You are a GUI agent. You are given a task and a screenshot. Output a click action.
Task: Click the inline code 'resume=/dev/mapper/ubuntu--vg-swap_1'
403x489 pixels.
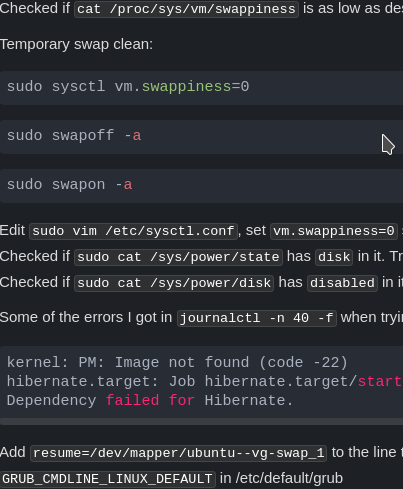179,453
